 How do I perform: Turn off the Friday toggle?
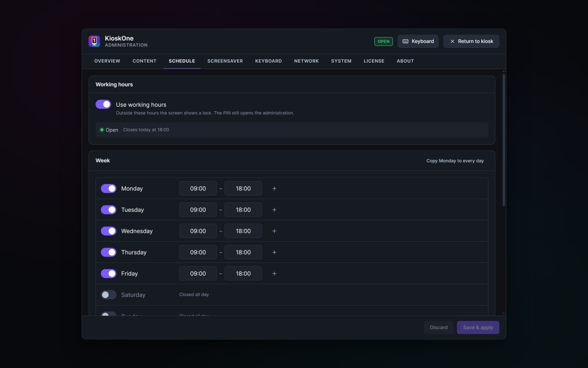coord(109,273)
